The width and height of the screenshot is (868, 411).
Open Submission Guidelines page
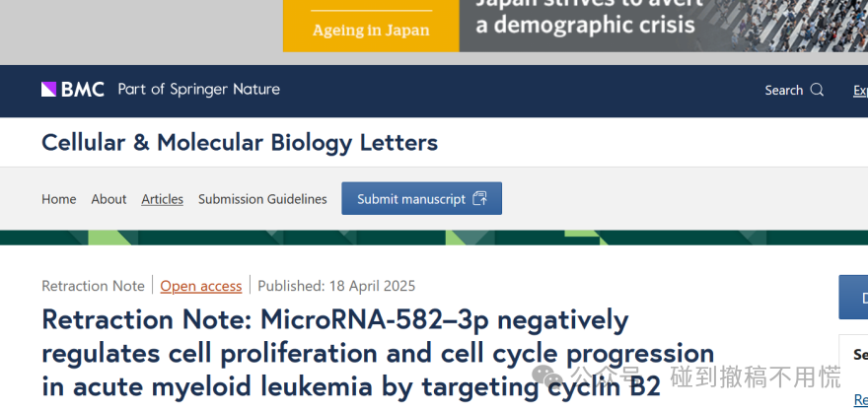(x=262, y=199)
